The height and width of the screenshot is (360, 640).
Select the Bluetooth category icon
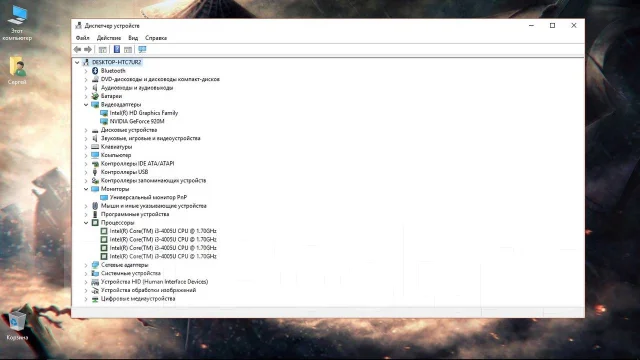coord(95,71)
